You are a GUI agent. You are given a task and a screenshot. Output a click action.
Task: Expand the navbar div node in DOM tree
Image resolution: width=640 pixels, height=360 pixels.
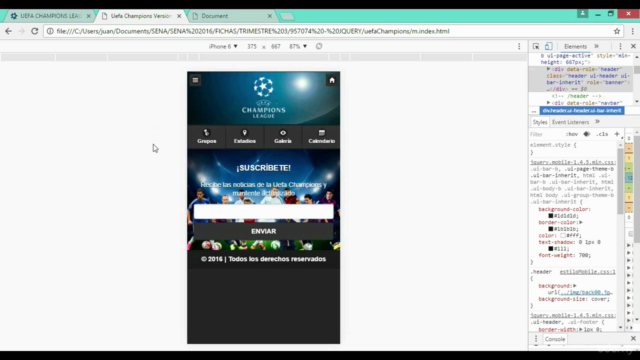pyautogui.click(x=549, y=103)
